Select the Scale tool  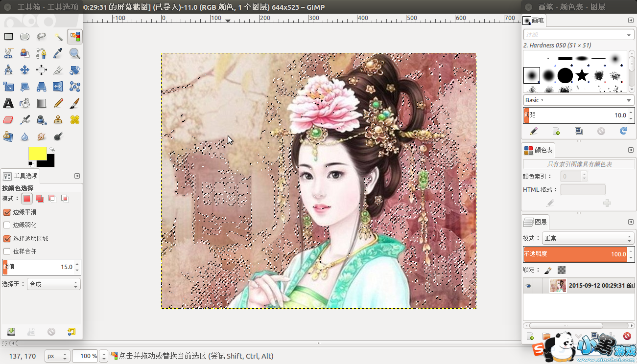coord(8,87)
